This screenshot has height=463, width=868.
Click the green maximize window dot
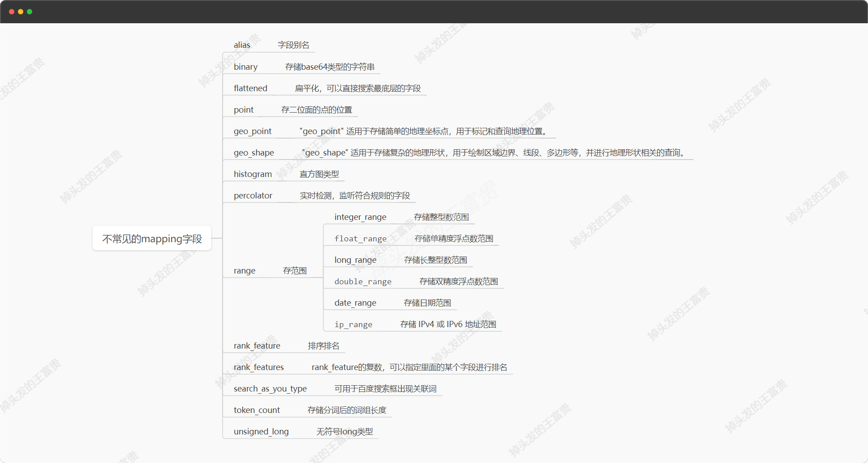click(x=29, y=12)
